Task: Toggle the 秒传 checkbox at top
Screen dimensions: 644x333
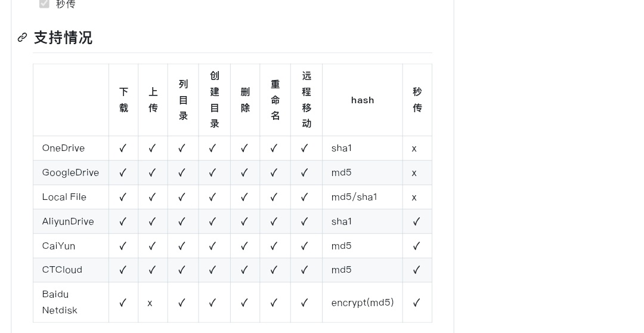Action: point(44,4)
